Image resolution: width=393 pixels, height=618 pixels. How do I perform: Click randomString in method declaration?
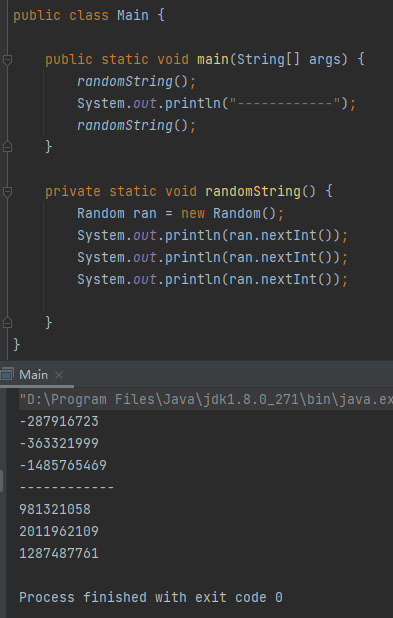tap(253, 192)
